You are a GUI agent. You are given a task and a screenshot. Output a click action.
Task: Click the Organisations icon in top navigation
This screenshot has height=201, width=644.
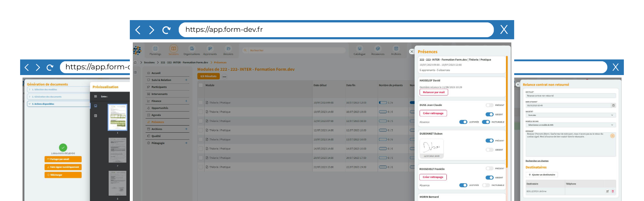coord(192,49)
